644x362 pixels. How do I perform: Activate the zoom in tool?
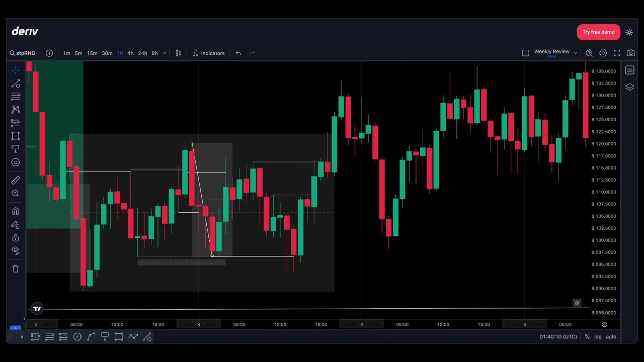[x=16, y=193]
